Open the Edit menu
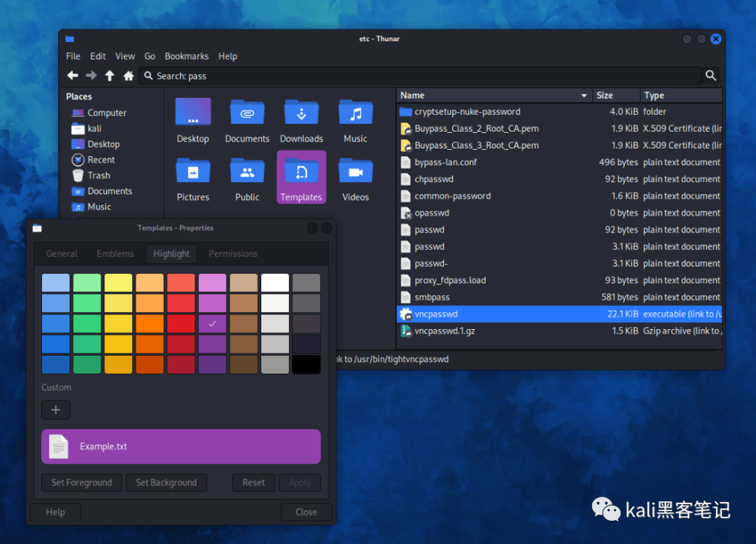The height and width of the screenshot is (544, 756). [x=98, y=57]
